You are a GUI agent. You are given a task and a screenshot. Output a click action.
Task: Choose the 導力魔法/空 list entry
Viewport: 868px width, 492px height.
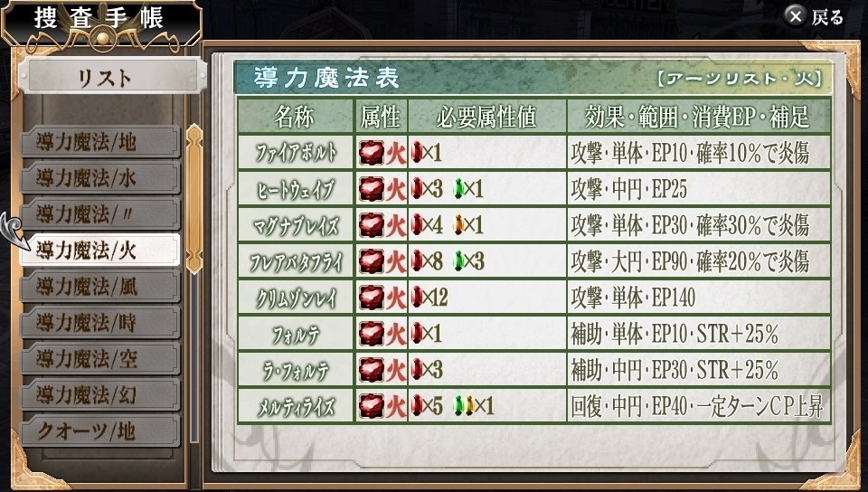[100, 359]
